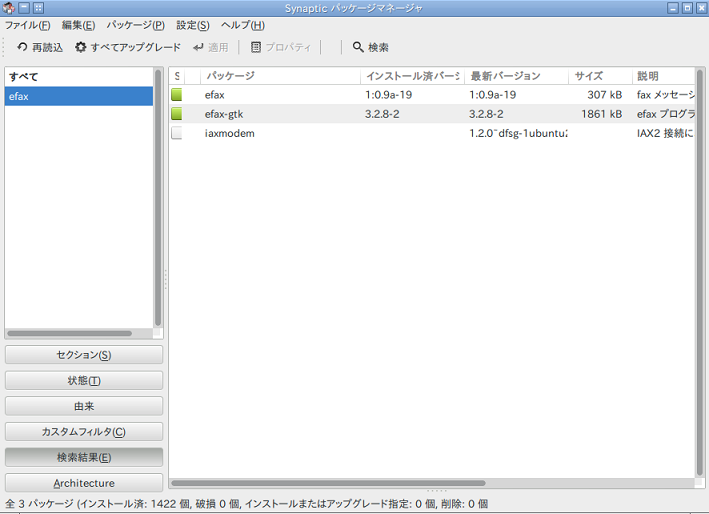Screen dimensions: 709x514
Task: Toggle status box for efax package
Action: pos(177,94)
